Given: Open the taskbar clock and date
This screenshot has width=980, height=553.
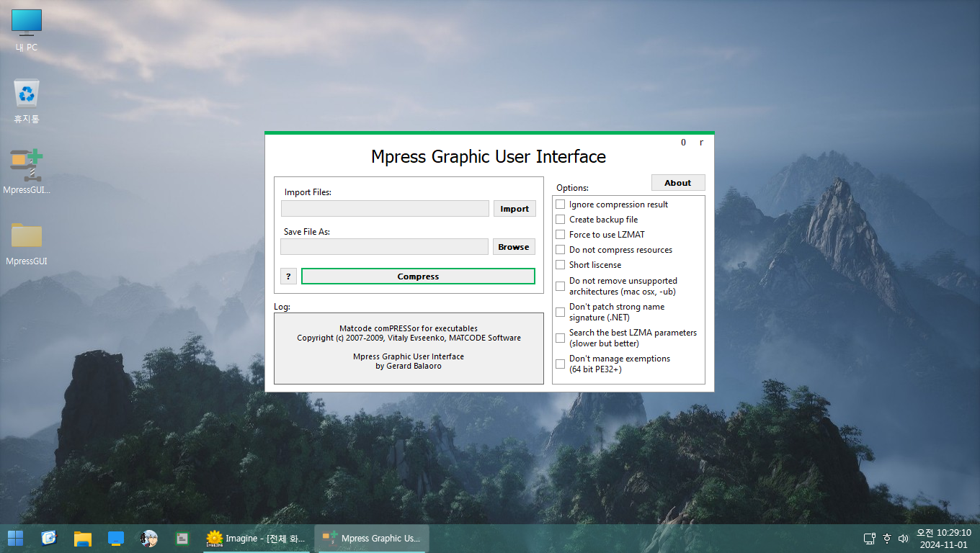Looking at the screenshot, I should click(943, 539).
